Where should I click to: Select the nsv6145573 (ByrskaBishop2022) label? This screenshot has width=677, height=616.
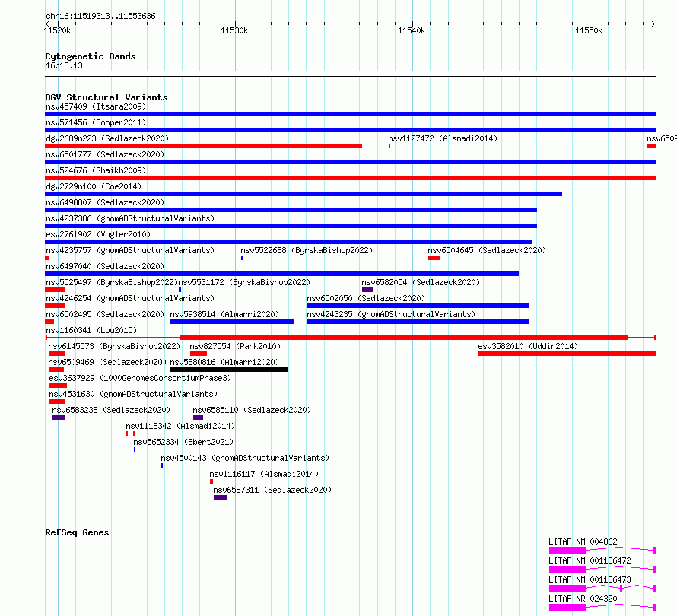(114, 346)
